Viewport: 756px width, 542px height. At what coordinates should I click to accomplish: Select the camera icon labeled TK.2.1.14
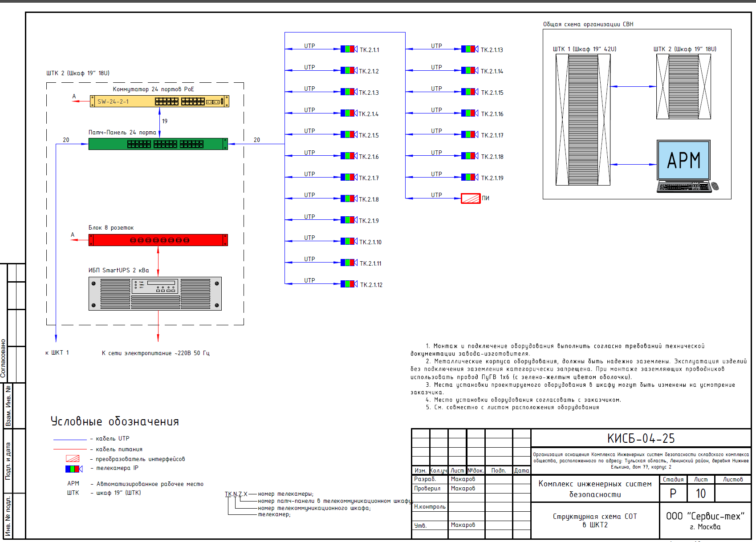pos(470,70)
